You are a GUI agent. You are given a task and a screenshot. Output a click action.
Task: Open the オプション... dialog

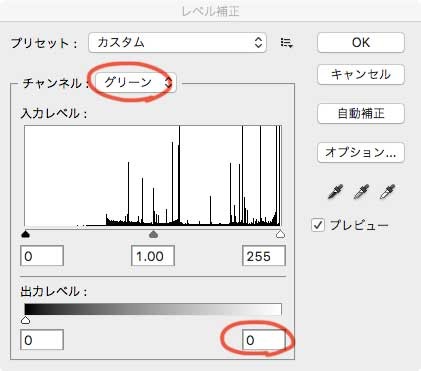361,153
